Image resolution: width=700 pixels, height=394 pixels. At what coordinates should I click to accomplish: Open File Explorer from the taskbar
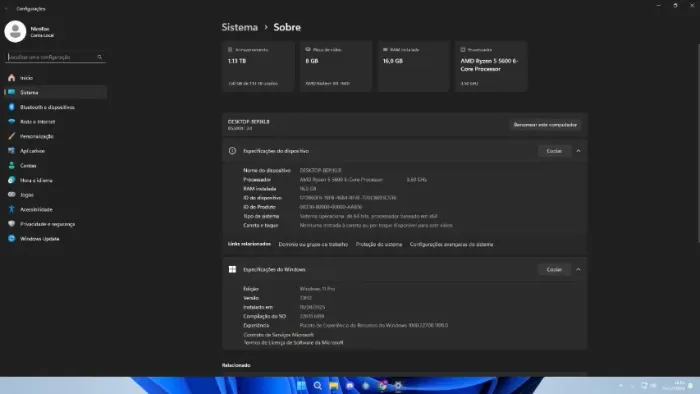pyautogui.click(x=333, y=386)
